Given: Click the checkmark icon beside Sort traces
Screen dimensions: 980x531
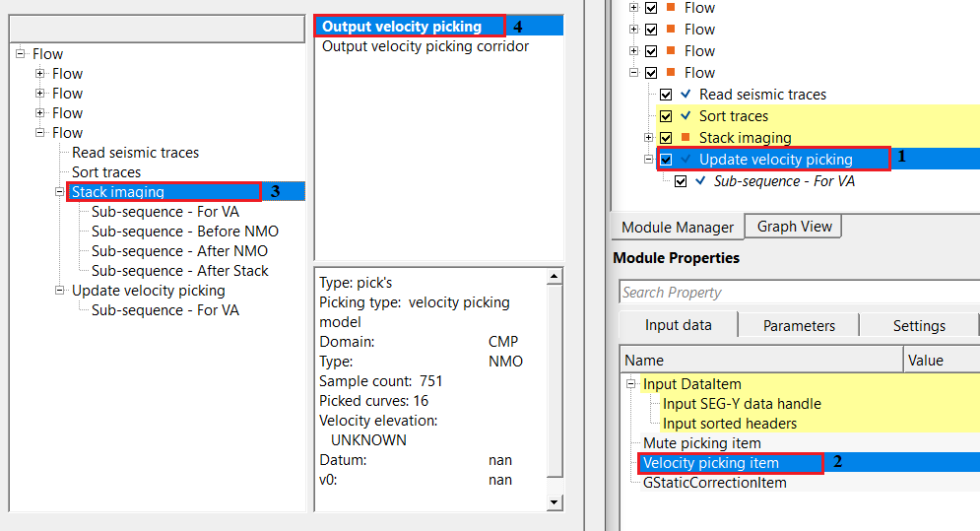Looking at the screenshot, I should coord(686,116).
